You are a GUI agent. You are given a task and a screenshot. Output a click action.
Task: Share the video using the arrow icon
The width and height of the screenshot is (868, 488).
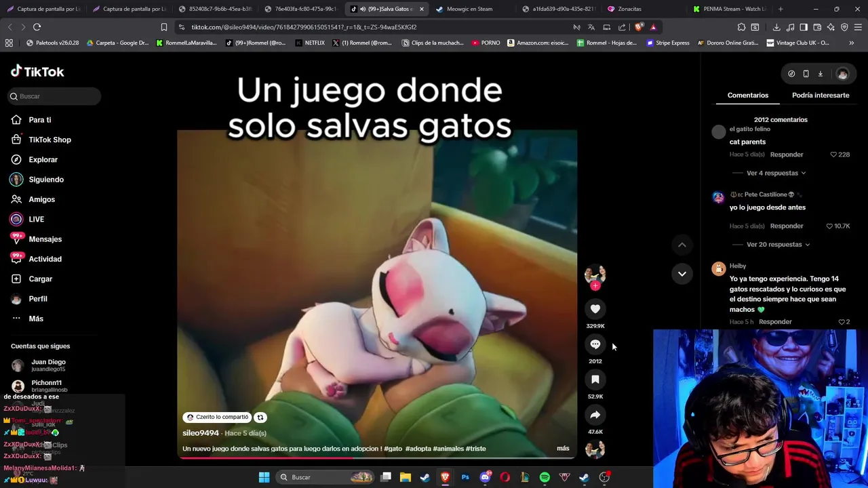pyautogui.click(x=595, y=415)
